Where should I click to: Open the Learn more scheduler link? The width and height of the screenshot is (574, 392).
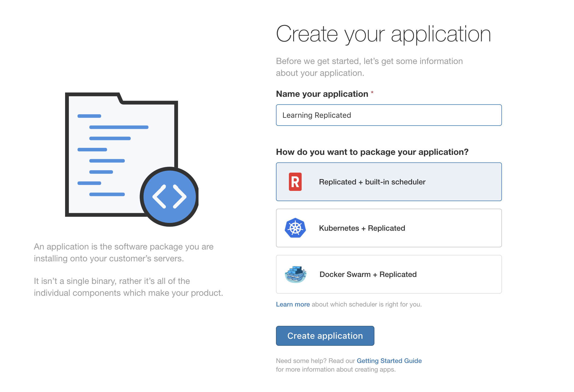pos(293,304)
